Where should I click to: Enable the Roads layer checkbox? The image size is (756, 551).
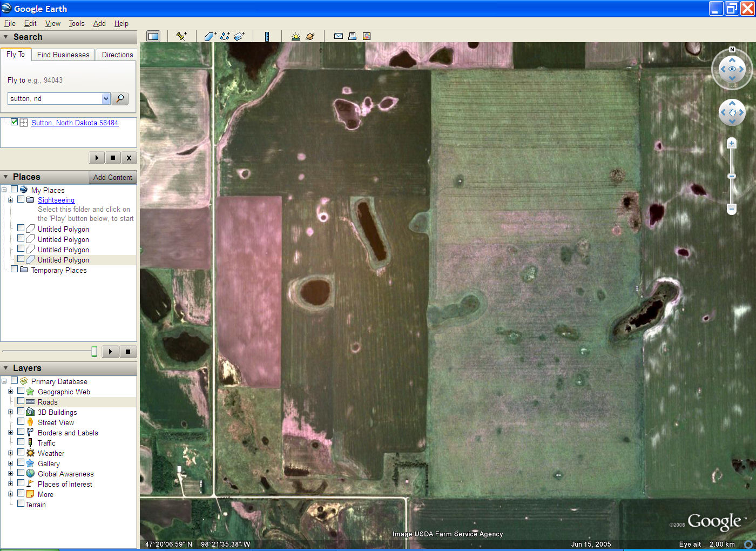click(21, 401)
